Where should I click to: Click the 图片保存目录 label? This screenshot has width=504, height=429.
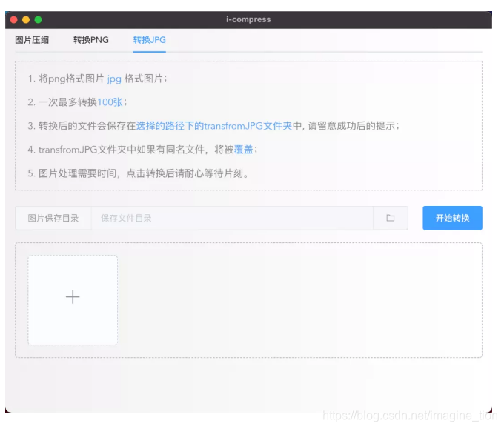tap(53, 218)
